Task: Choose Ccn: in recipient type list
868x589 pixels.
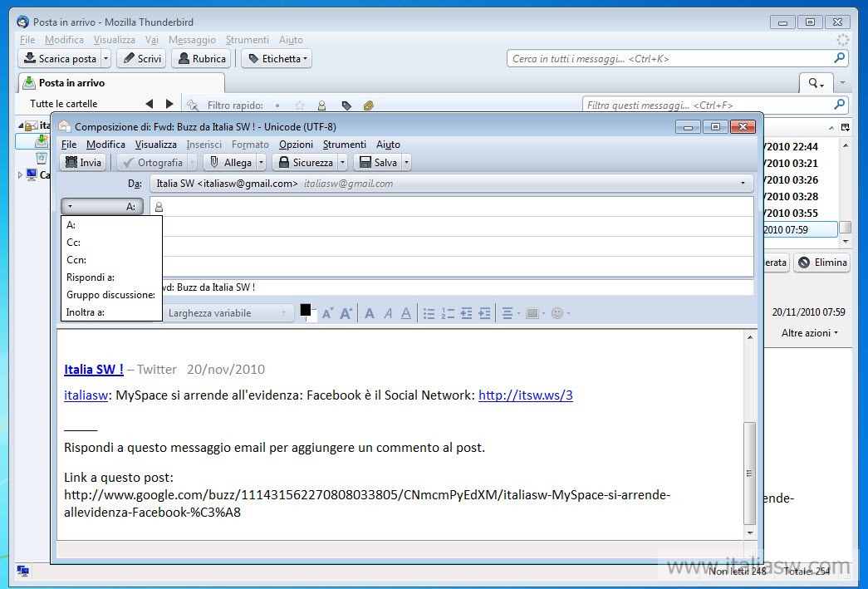Action: tap(111, 260)
